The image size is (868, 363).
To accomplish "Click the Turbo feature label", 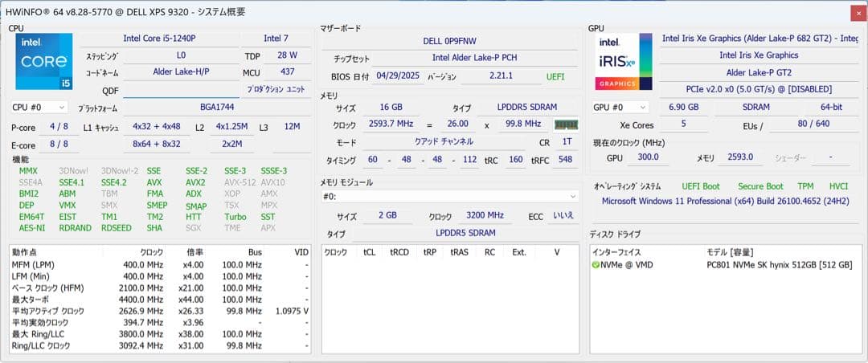I will (x=235, y=217).
